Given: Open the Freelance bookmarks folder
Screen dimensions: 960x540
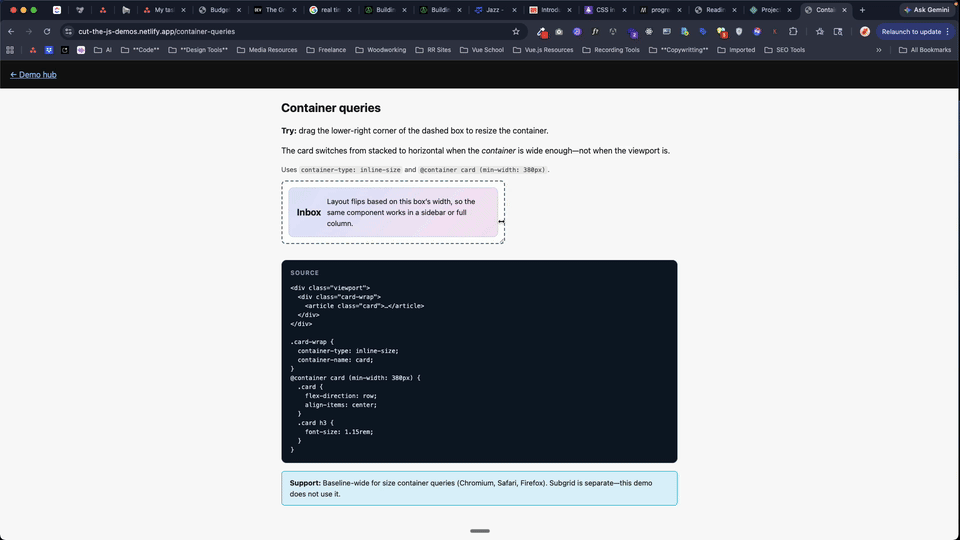Looking at the screenshot, I should pos(326,50).
